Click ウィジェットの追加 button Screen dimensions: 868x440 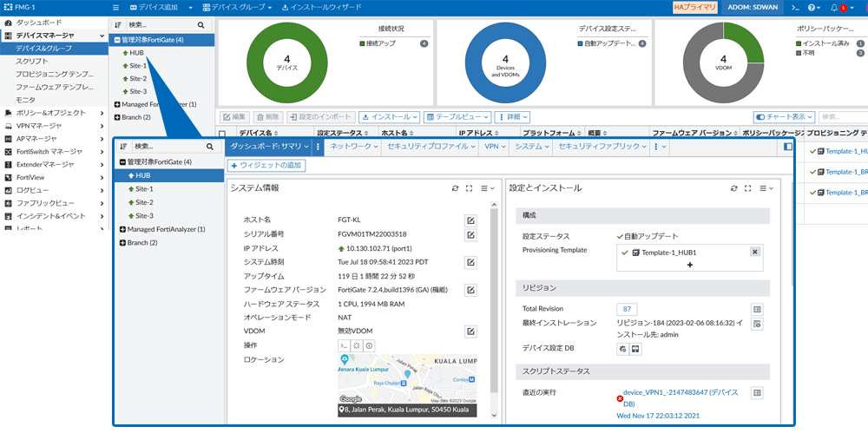click(x=266, y=165)
